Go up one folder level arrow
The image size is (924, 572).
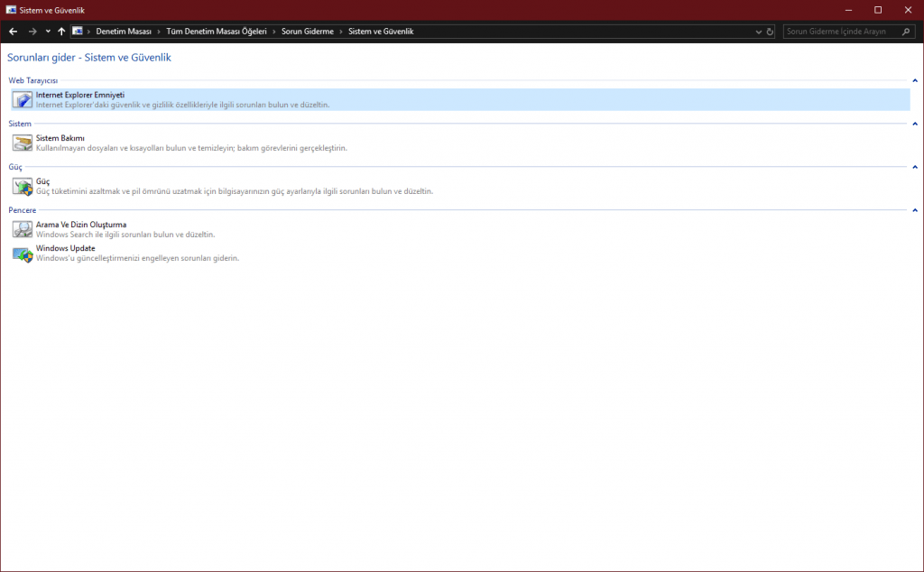click(61, 32)
